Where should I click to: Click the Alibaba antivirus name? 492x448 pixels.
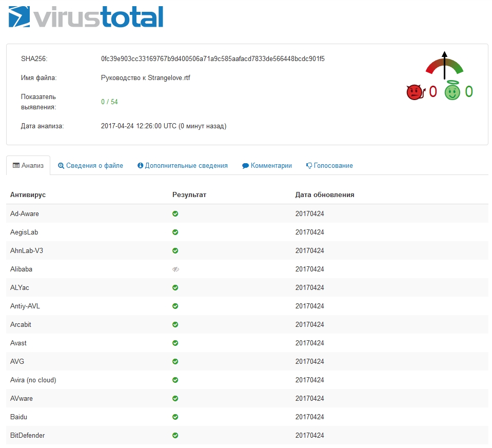21,269
